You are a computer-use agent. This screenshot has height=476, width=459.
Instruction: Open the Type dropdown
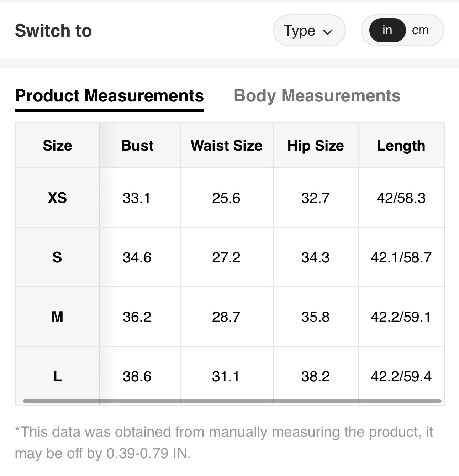point(309,31)
